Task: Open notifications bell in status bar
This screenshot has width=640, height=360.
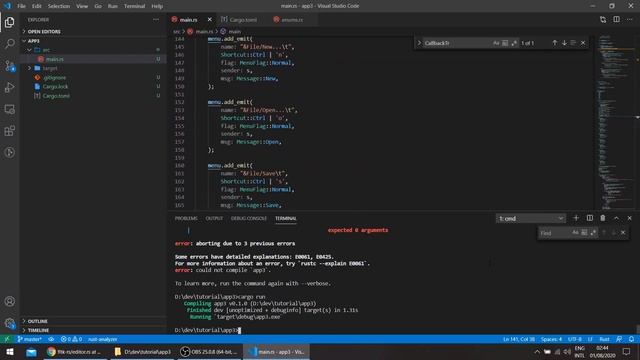Action: [x=631, y=339]
